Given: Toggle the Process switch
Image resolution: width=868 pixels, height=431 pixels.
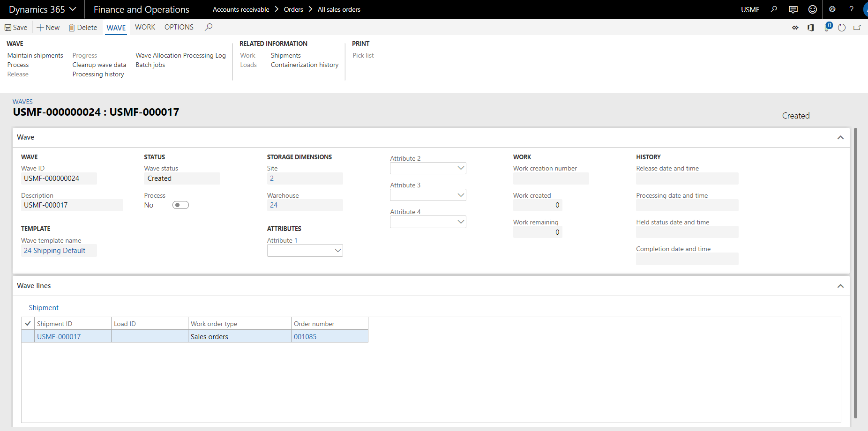Looking at the screenshot, I should click(180, 205).
